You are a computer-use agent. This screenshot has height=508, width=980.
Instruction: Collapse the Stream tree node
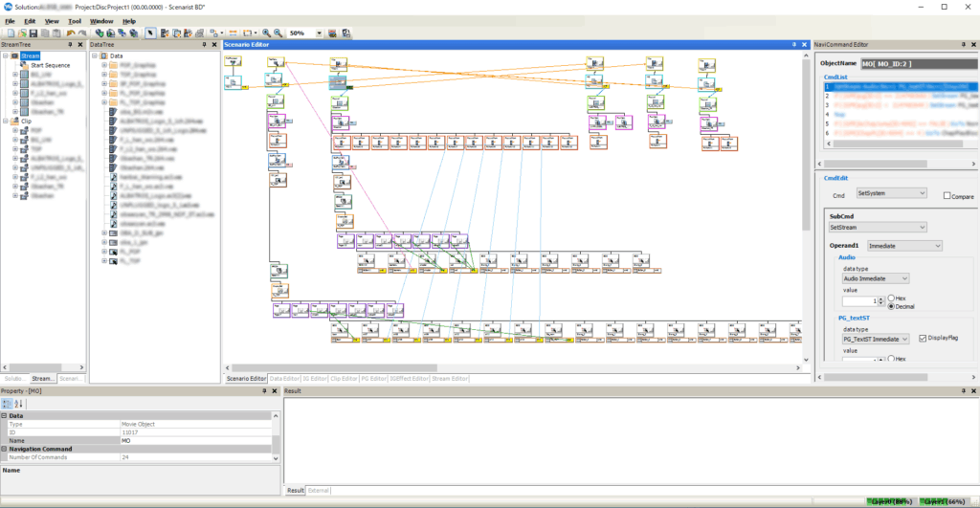pos(6,55)
